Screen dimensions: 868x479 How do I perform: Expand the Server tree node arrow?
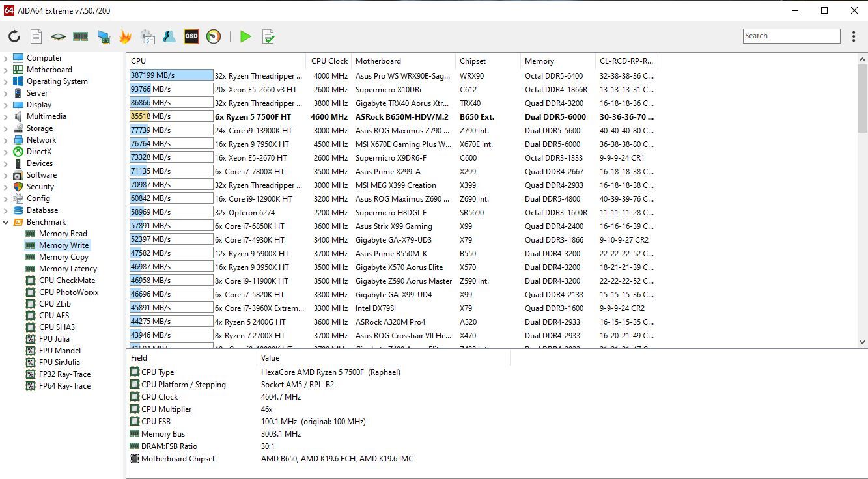click(x=6, y=93)
